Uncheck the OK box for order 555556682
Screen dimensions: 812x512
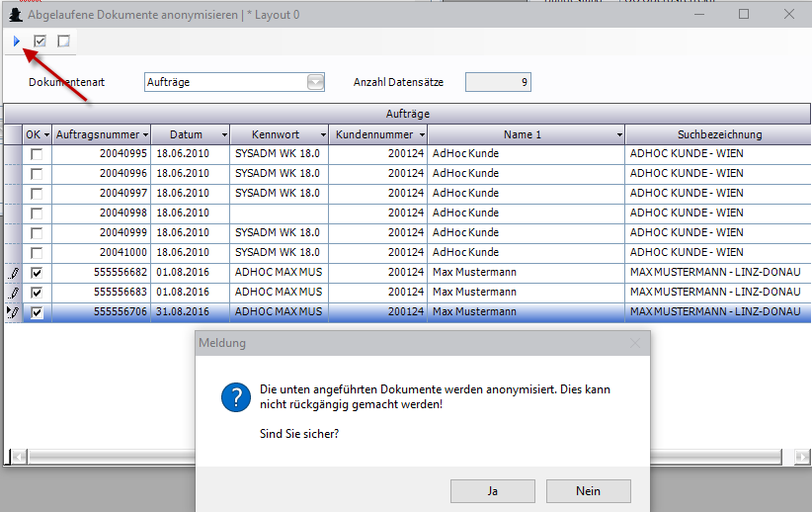[37, 273]
